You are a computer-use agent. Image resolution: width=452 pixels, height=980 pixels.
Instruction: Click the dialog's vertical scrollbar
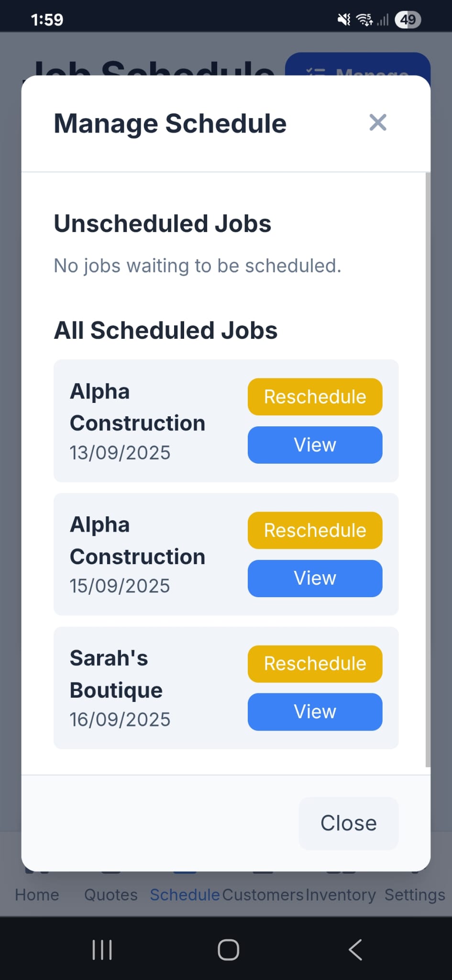[x=428, y=469]
